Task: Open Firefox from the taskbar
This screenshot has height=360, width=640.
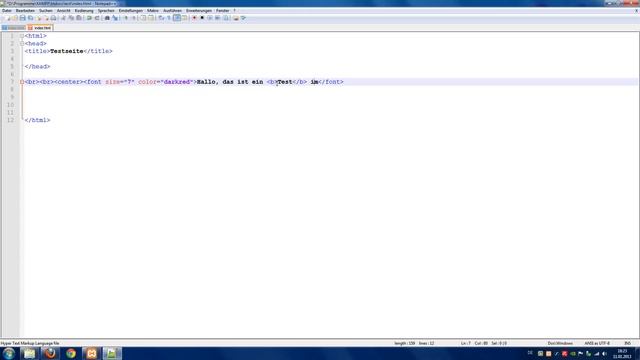Action: 51,353
